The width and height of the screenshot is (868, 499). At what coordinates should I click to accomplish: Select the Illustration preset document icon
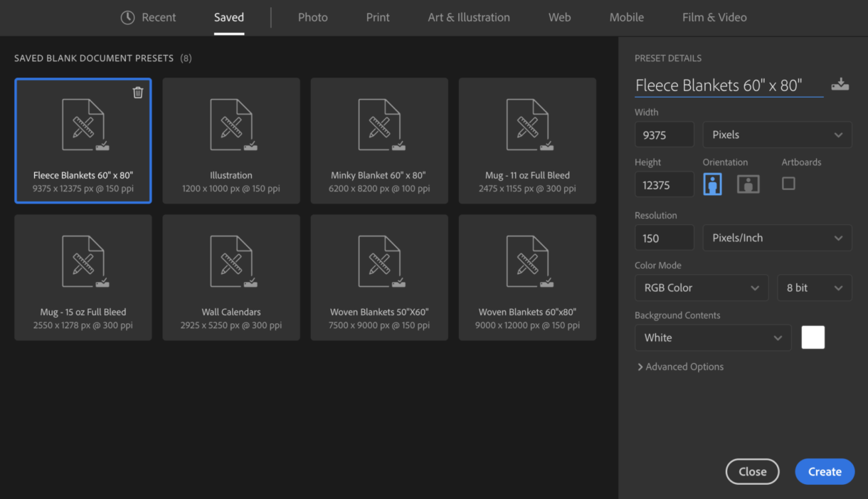coord(231,125)
